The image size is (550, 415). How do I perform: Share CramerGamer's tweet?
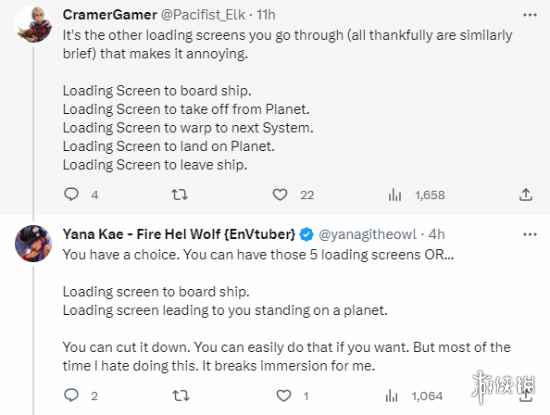tap(526, 194)
